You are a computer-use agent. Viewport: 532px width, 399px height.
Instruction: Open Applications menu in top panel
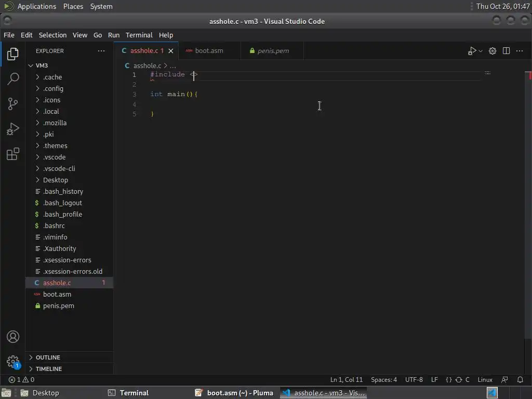click(37, 6)
